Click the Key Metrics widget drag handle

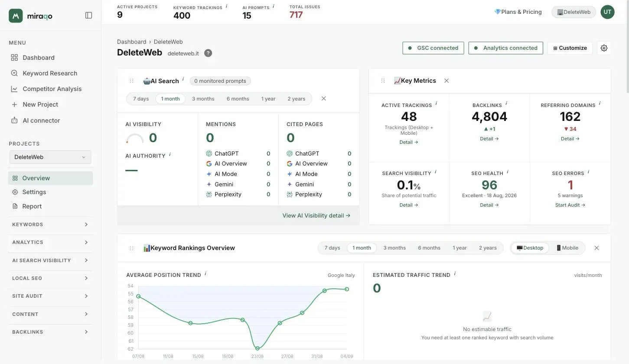pyautogui.click(x=383, y=81)
